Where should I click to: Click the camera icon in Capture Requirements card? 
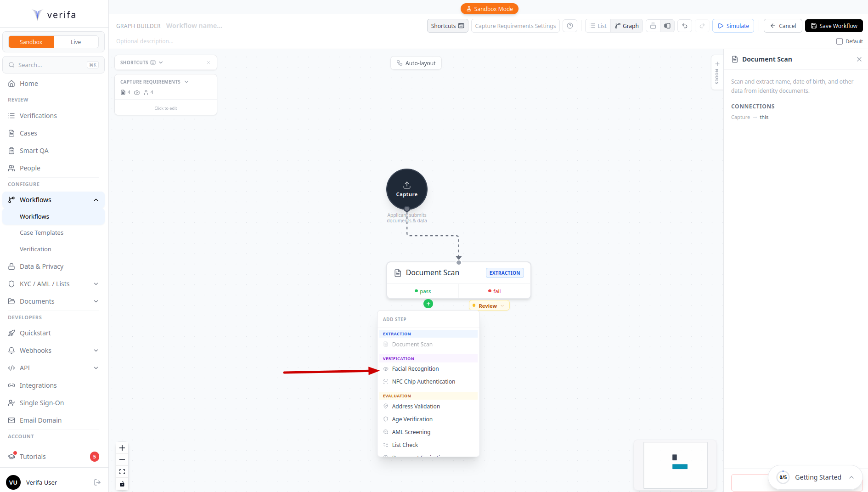tap(137, 92)
